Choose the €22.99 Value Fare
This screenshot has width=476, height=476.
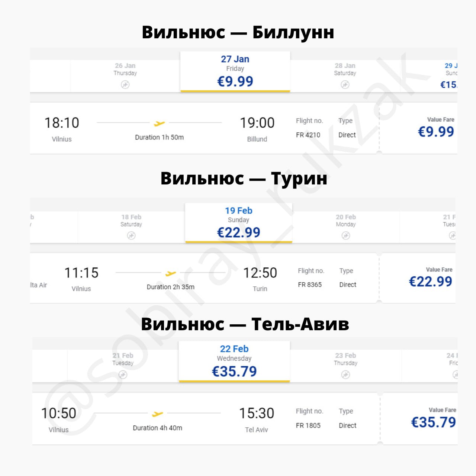430,282
